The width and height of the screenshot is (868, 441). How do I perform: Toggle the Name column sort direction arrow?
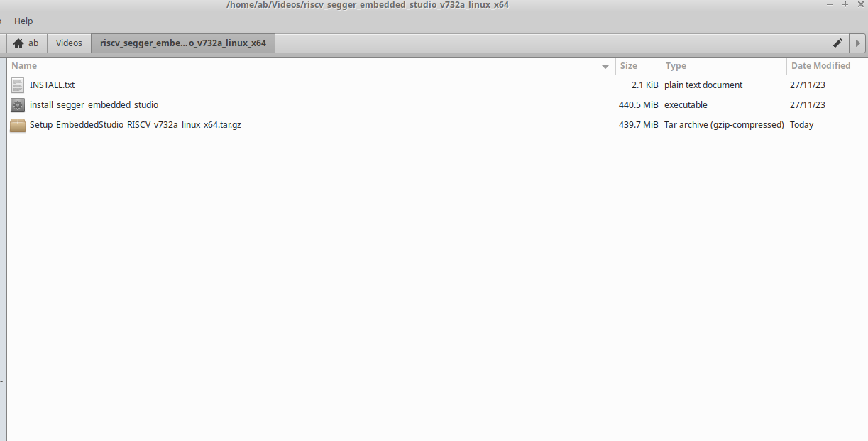tap(605, 66)
